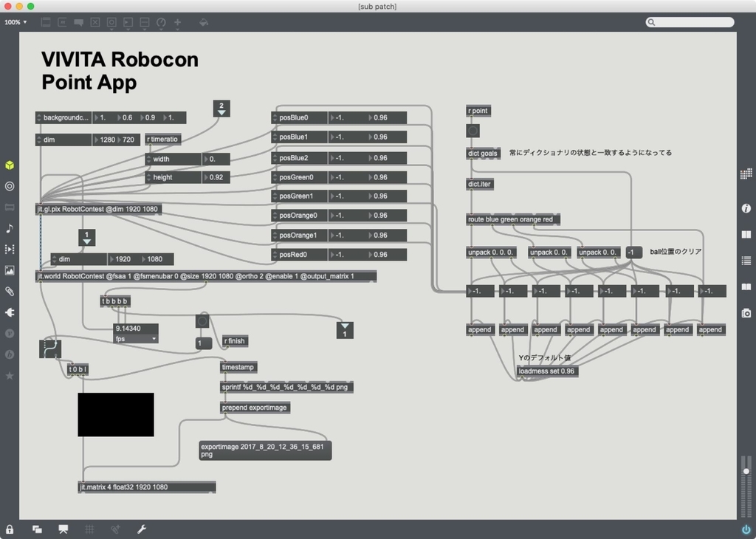Open the images browser in left sidebar
This screenshot has height=539, width=756.
[x=10, y=270]
